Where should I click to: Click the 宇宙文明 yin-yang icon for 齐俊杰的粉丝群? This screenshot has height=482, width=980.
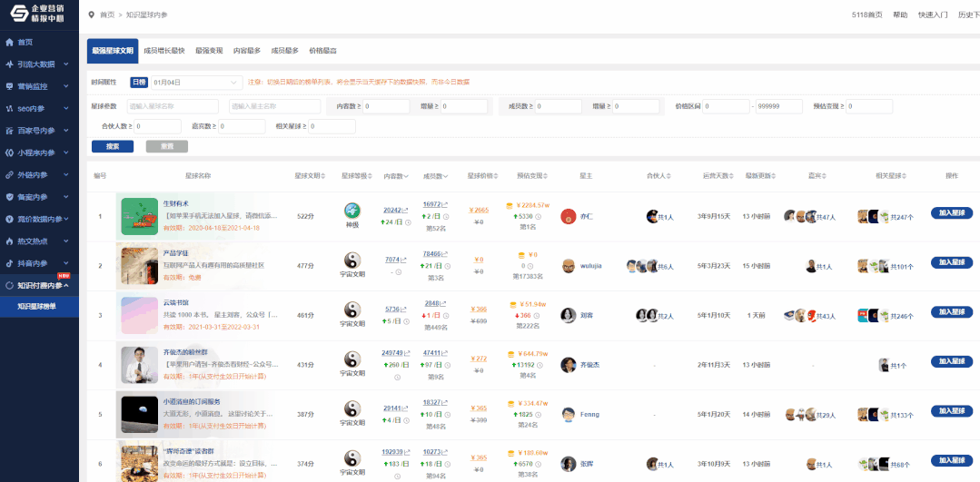353,359
